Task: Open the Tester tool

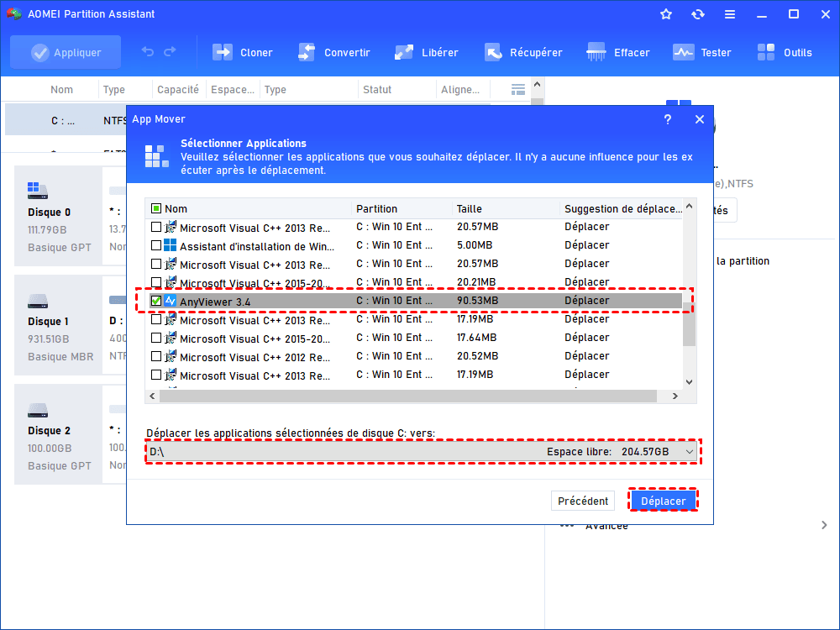Action: [x=701, y=52]
